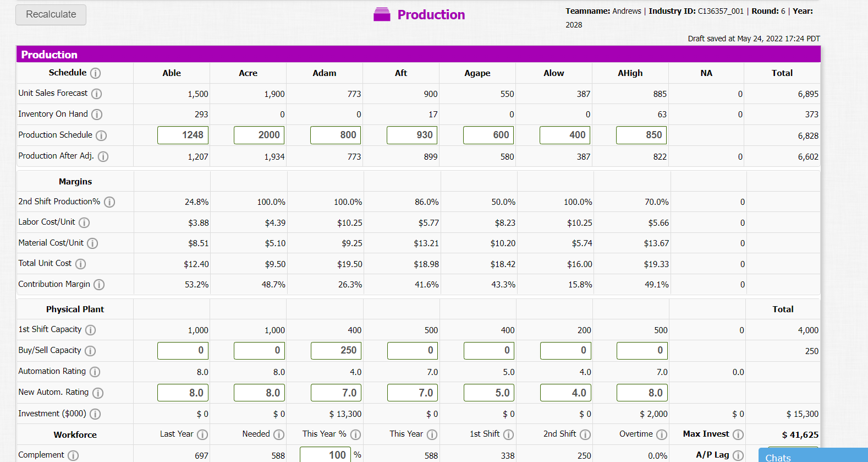
Task: Click the Total Unit Cost info icon
Action: click(80, 264)
